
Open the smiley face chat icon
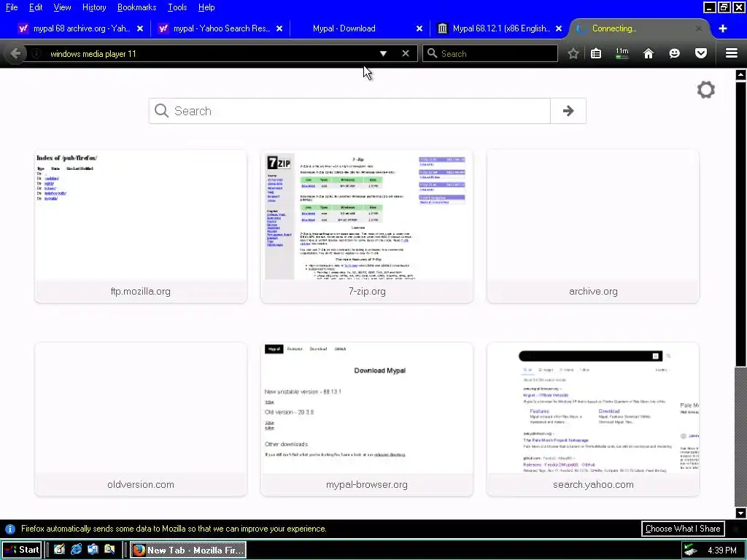click(674, 53)
